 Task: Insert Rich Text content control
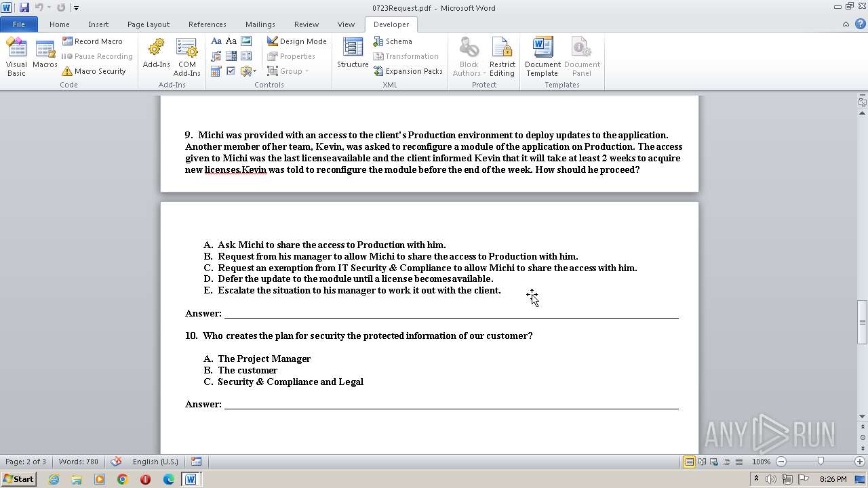pyautogui.click(x=216, y=41)
